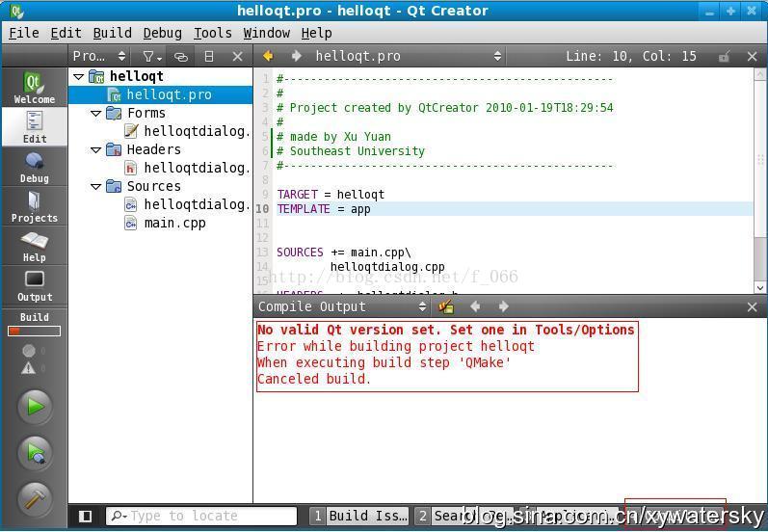The image size is (768, 532).
Task: Click the 'Southeast University' comment line
Action: click(x=351, y=151)
